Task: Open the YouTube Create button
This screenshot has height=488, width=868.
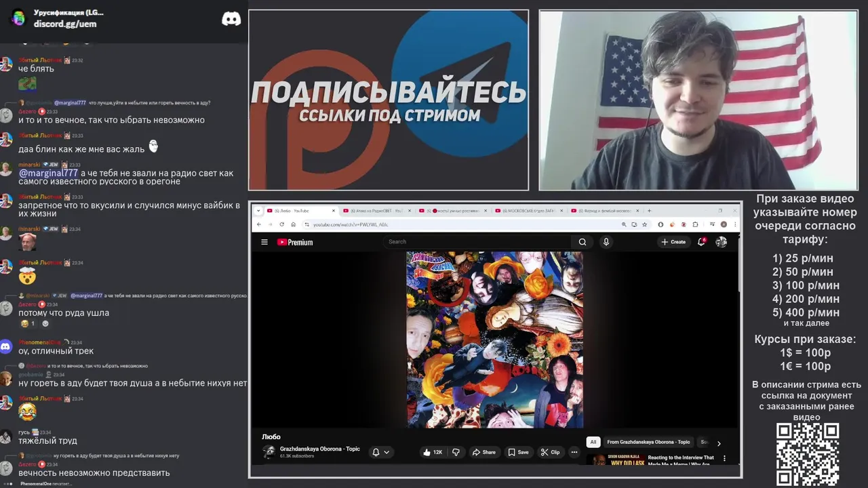Action: pyautogui.click(x=674, y=242)
